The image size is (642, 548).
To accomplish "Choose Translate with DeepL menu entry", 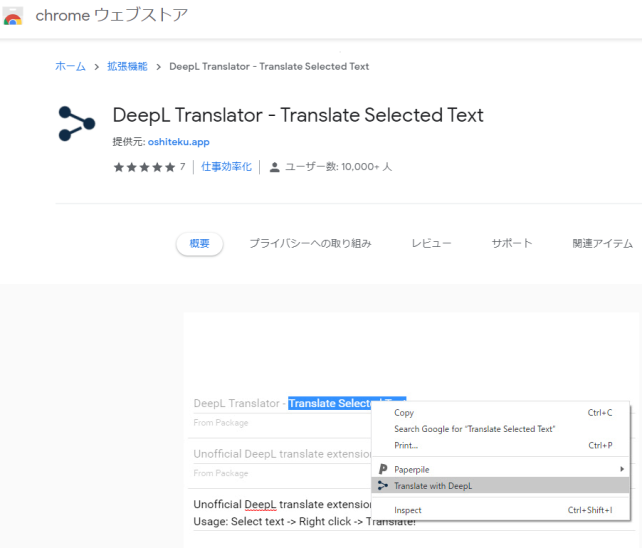I will pos(500,486).
